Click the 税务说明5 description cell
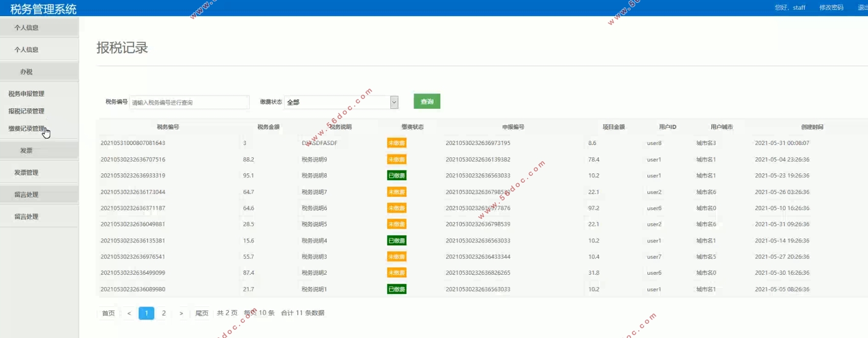Viewport: 868px width, 338px height. pyautogui.click(x=314, y=224)
